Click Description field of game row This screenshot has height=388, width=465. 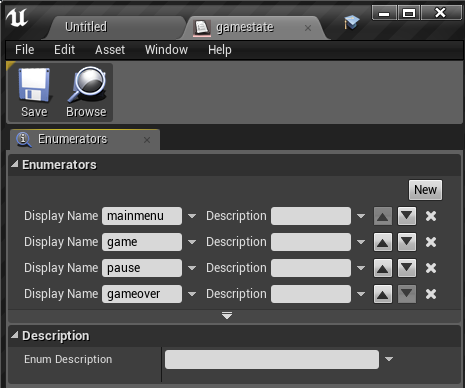point(311,242)
